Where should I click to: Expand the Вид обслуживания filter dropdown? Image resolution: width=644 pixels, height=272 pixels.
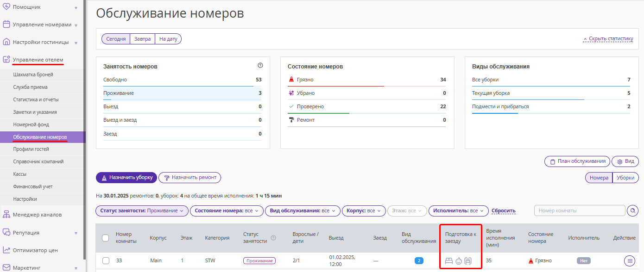[303, 211]
